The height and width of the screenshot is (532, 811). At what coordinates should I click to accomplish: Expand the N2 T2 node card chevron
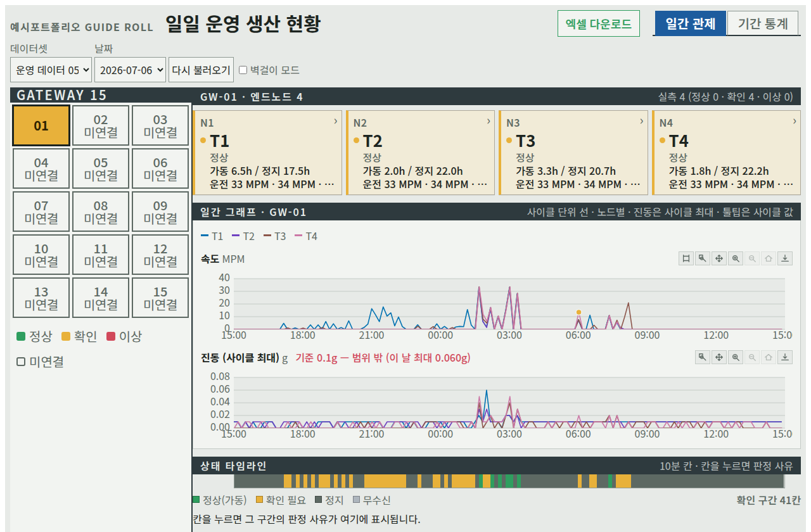[x=489, y=121]
